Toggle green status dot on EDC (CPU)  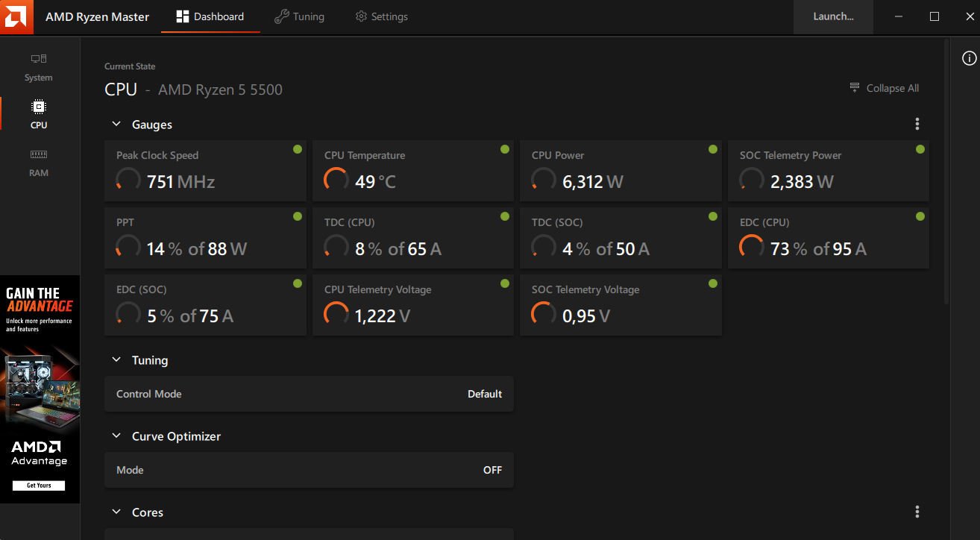920,216
